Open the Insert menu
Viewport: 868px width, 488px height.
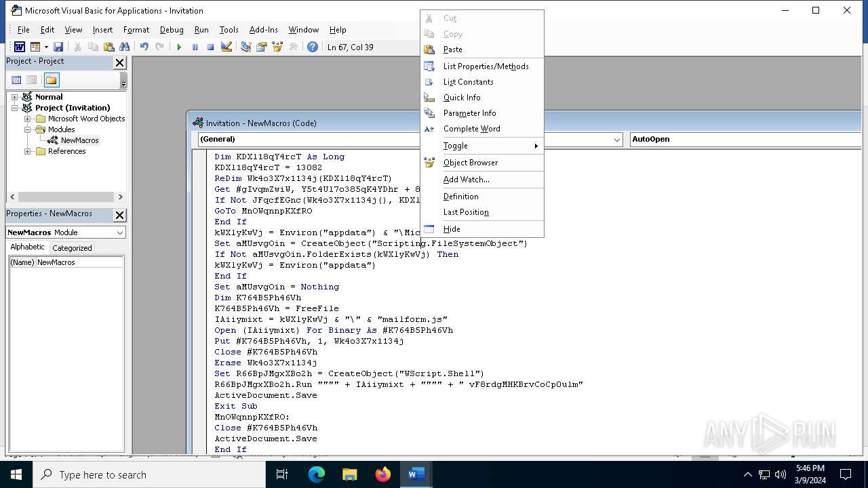tap(102, 30)
